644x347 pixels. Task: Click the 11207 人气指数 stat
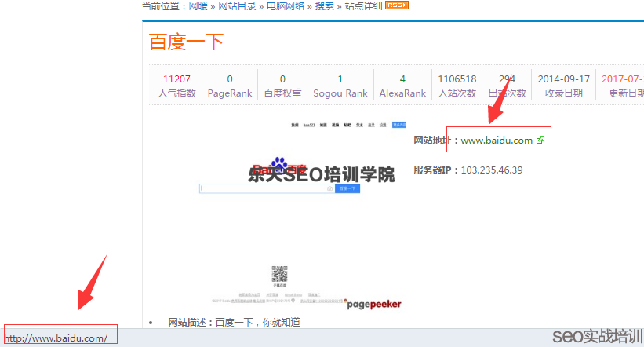pos(176,86)
